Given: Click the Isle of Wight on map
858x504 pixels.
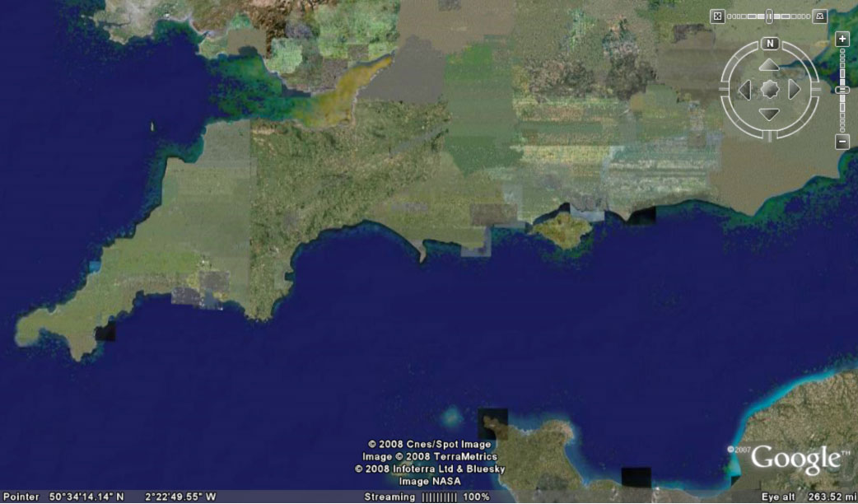Looking at the screenshot, I should pos(562,230).
